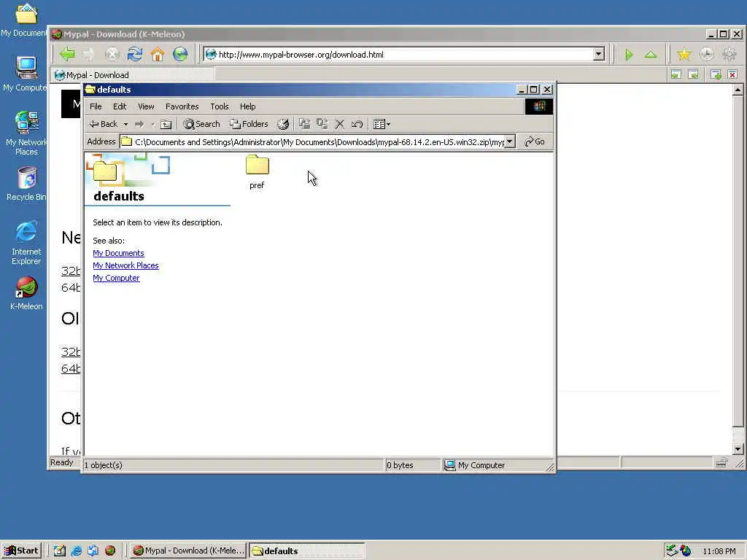Click the K-Meleon Forward arrow

pyautogui.click(x=88, y=54)
